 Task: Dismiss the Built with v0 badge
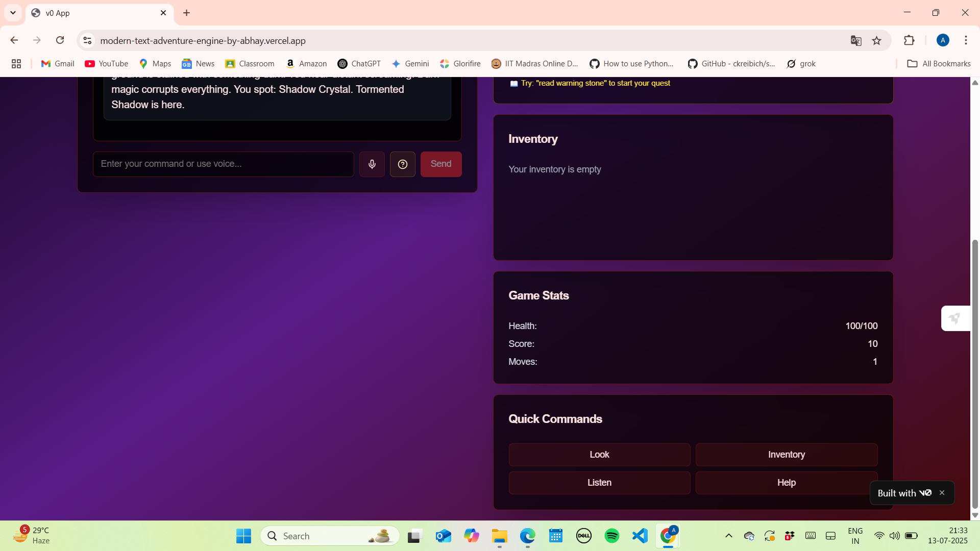[x=942, y=493]
